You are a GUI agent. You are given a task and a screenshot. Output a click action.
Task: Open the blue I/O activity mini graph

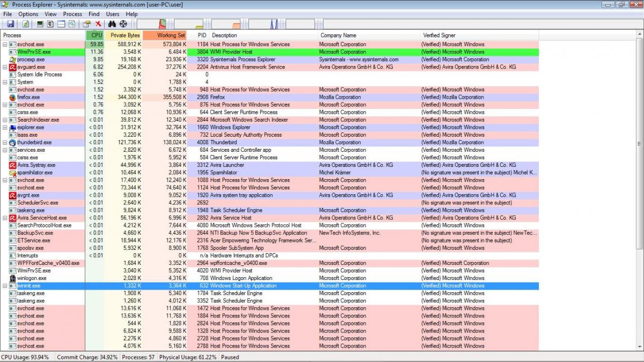(263, 24)
